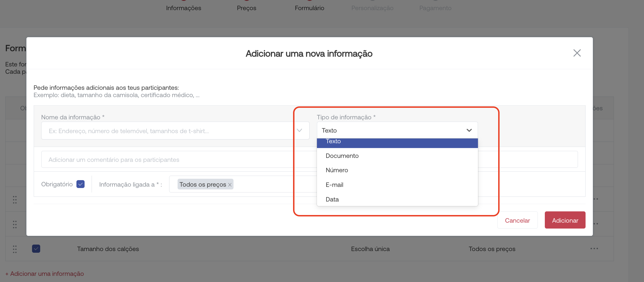Collapse the Tipo de informação dropdown

click(469, 130)
